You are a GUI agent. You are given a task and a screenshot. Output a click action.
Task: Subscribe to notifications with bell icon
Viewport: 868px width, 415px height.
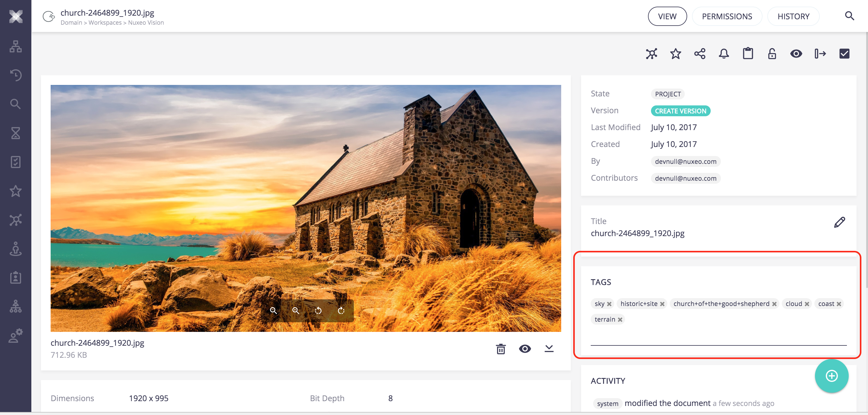723,54
